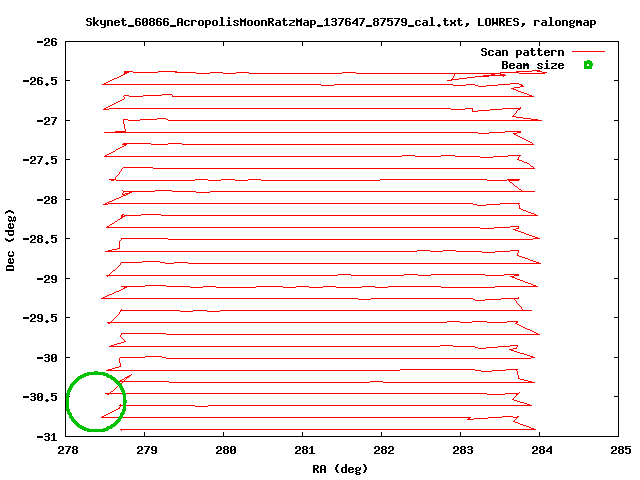
Task: Click the 'Dec (deg)' axis label
Action: pos(10,240)
